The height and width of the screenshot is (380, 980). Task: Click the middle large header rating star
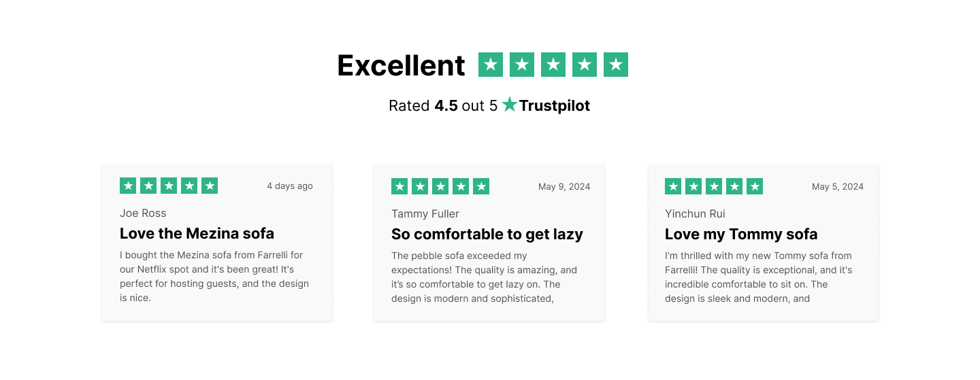[x=553, y=65]
